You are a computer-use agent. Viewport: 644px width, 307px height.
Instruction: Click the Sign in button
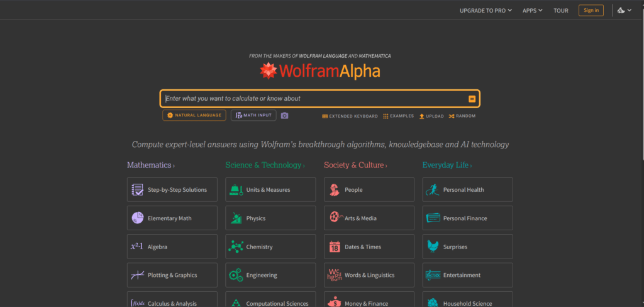(x=591, y=10)
